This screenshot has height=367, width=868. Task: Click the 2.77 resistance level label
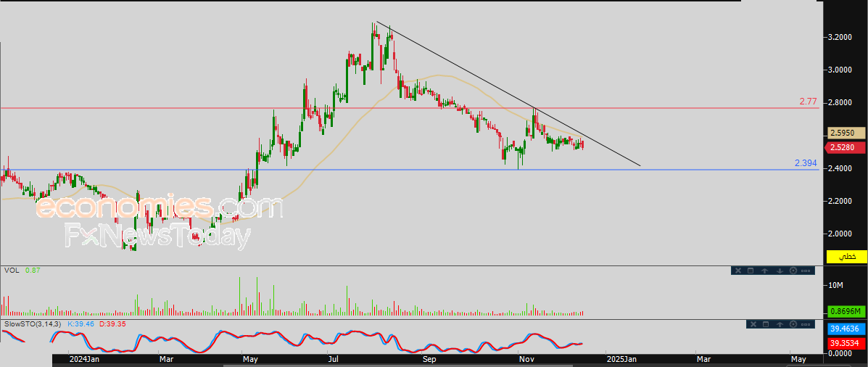(x=809, y=102)
